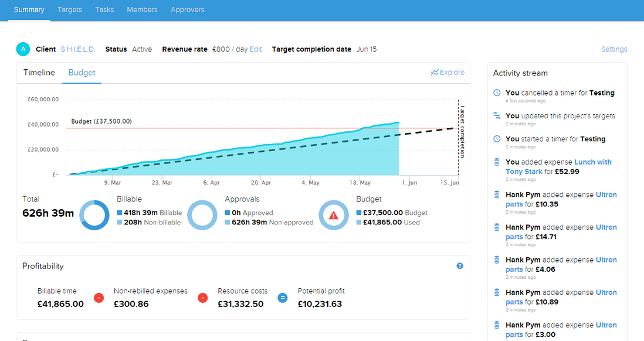This screenshot has height=341, width=644.
Task: Open the Profitability help question mark icon
Action: (460, 265)
